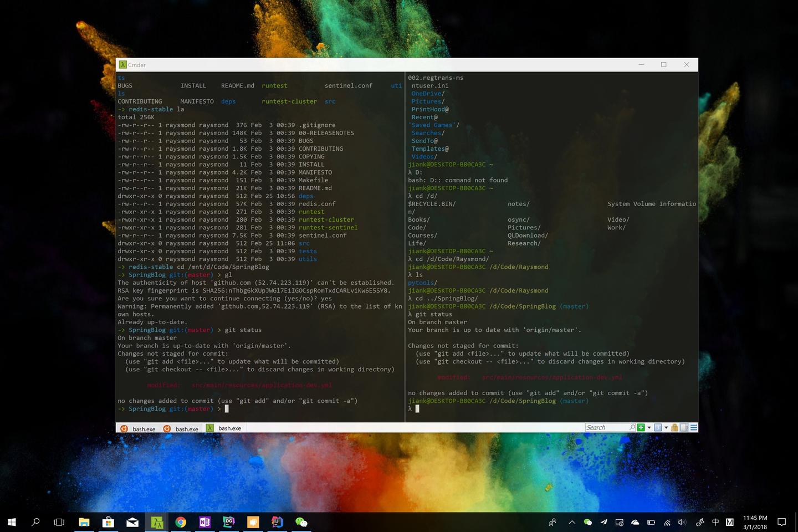Click the 'tests' directory name in the left pane
This screenshot has height=532, width=798.
(x=308, y=252)
